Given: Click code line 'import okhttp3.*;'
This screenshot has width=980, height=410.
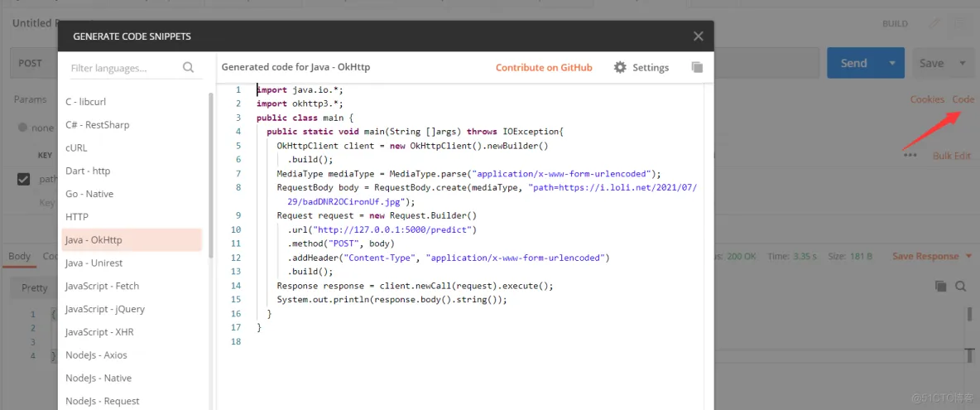Looking at the screenshot, I should [300, 104].
